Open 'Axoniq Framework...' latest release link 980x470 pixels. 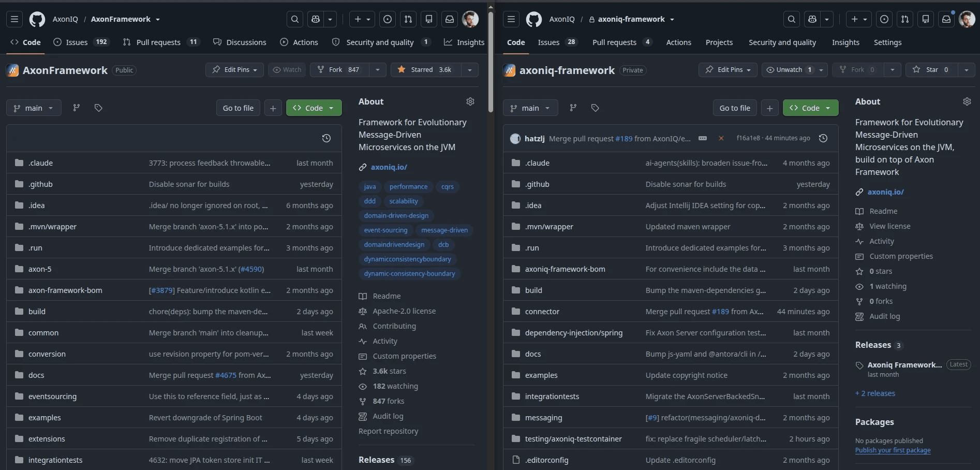904,365
